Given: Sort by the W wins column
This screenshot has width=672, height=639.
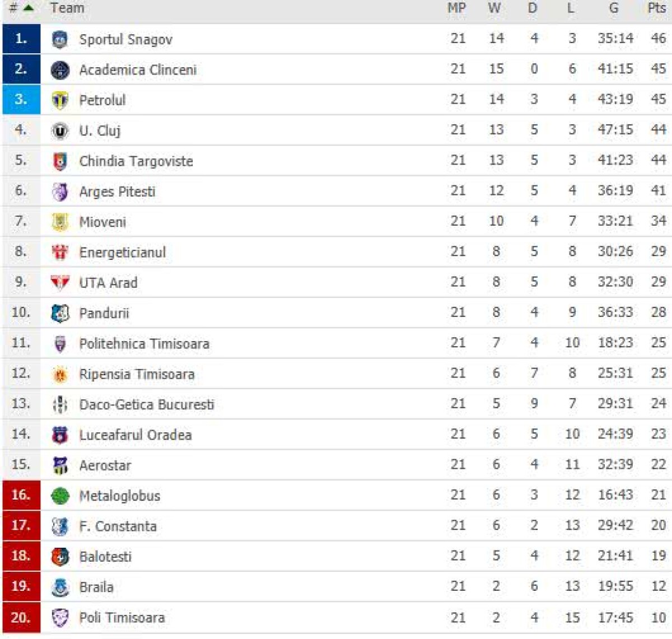Looking at the screenshot, I should point(494,8).
